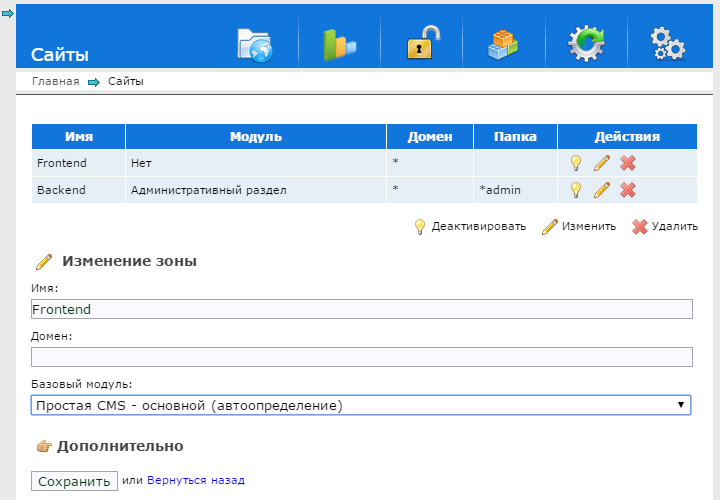Click the Изменить legend label
Viewport: 720px width, 500px height.
point(589,226)
